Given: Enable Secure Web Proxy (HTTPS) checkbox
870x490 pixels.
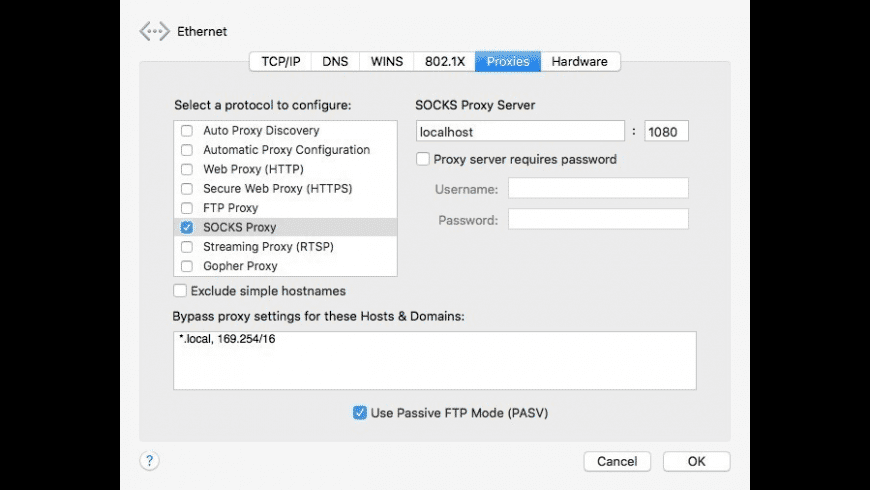Looking at the screenshot, I should click(187, 189).
